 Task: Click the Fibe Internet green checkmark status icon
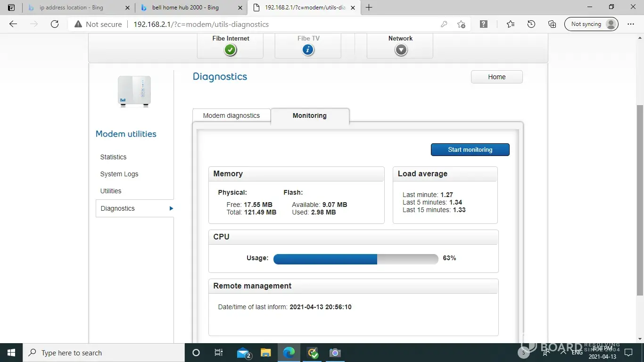click(230, 49)
